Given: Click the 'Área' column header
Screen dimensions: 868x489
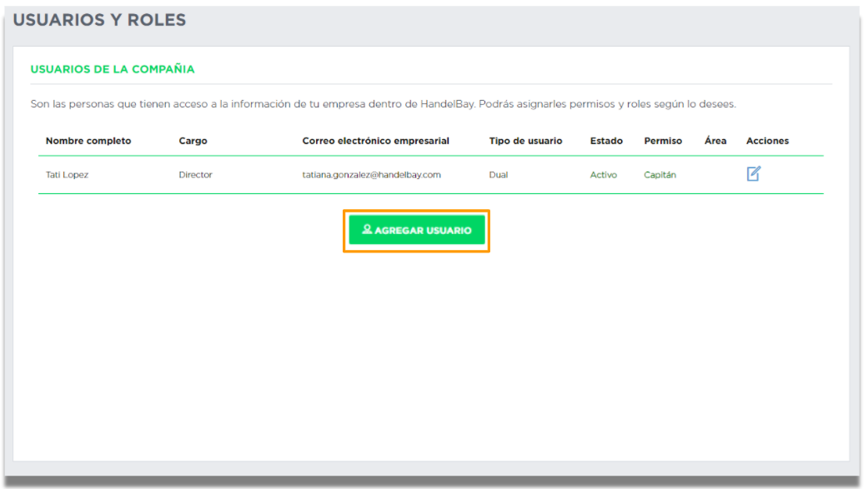Looking at the screenshot, I should coord(715,141).
